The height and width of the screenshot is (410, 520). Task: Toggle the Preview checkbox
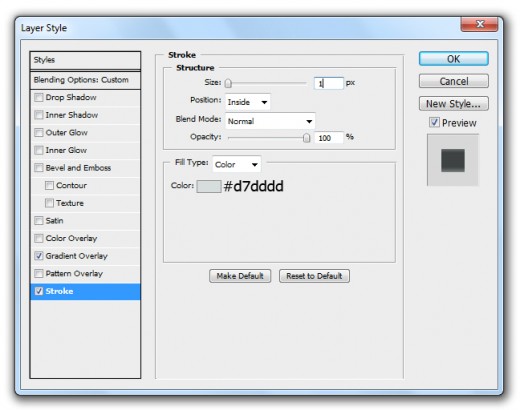pyautogui.click(x=434, y=122)
